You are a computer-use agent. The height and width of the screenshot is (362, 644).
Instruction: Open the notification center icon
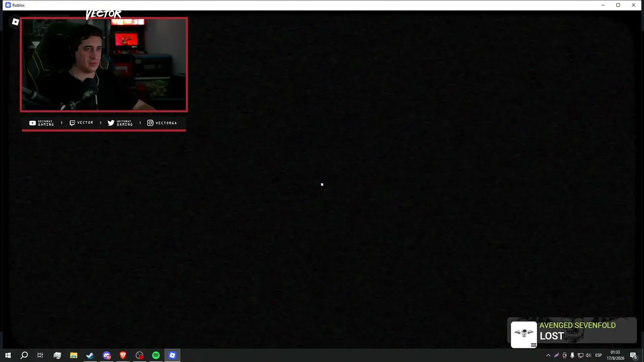pos(633,355)
